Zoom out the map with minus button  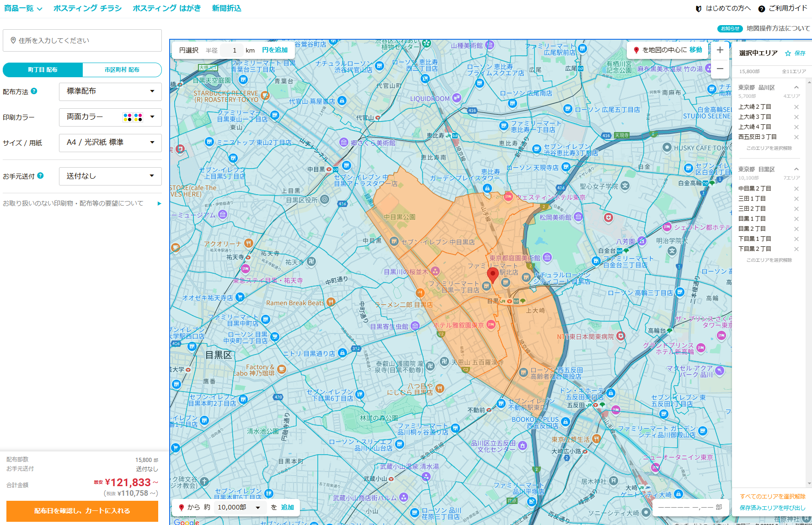click(x=720, y=69)
